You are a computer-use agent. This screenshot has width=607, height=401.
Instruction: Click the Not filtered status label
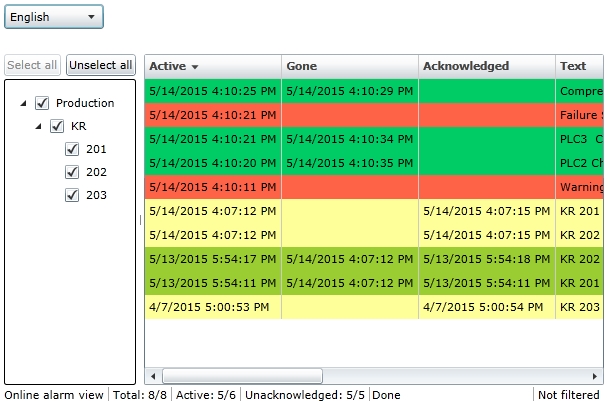click(570, 395)
